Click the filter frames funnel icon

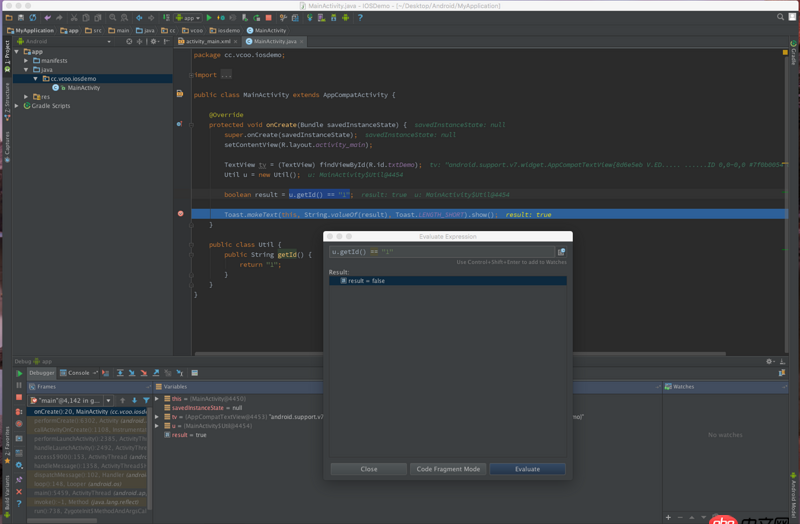(146, 400)
